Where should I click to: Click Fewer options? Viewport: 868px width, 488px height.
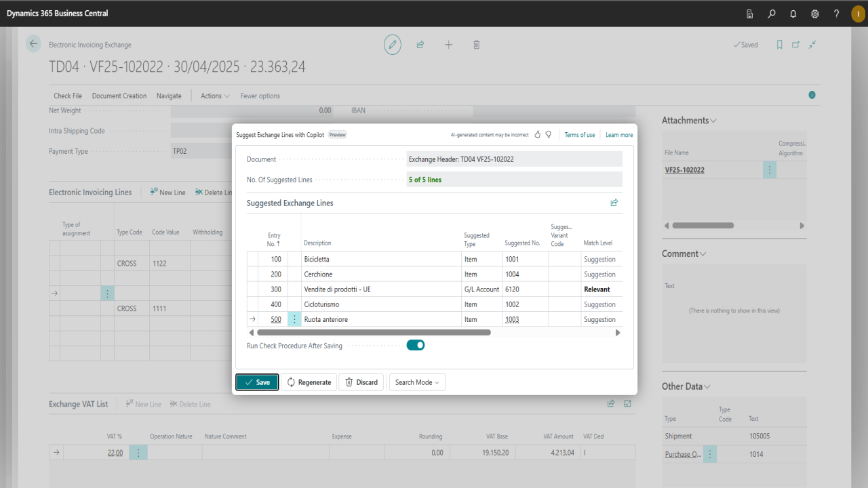tap(260, 96)
